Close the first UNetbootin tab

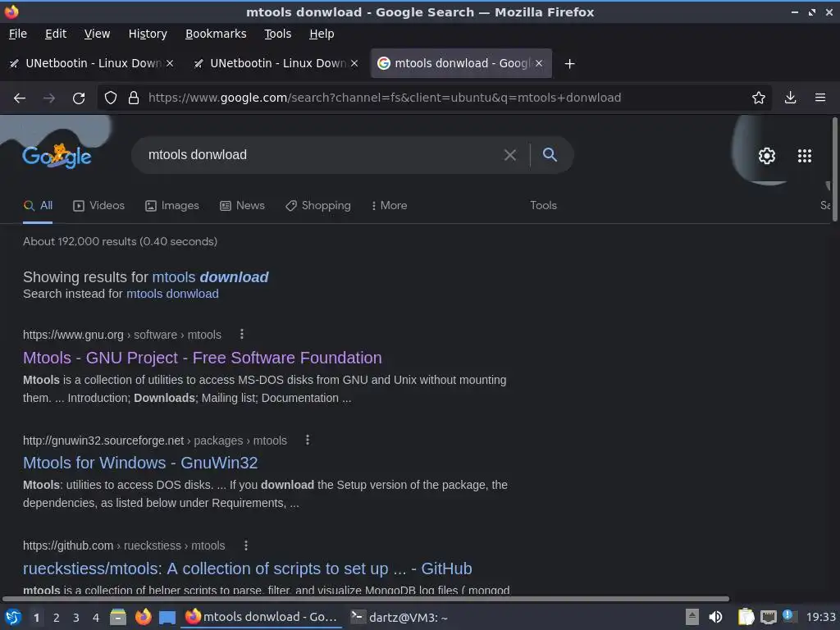[170, 63]
